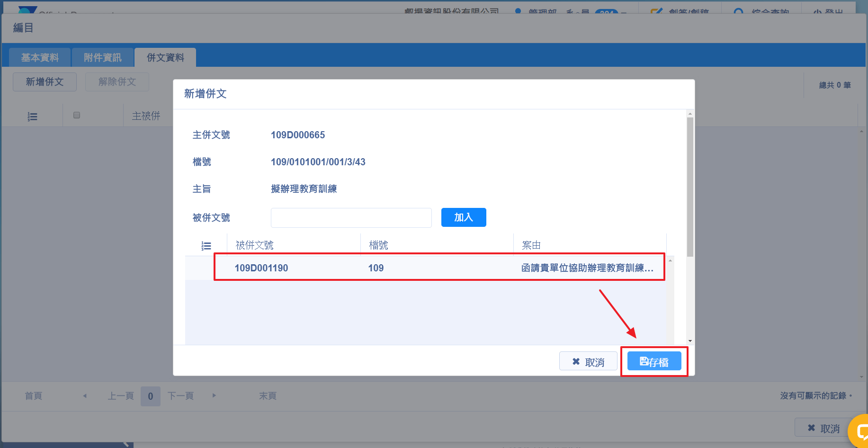Click the 被併文號 text input field

[x=351, y=218]
